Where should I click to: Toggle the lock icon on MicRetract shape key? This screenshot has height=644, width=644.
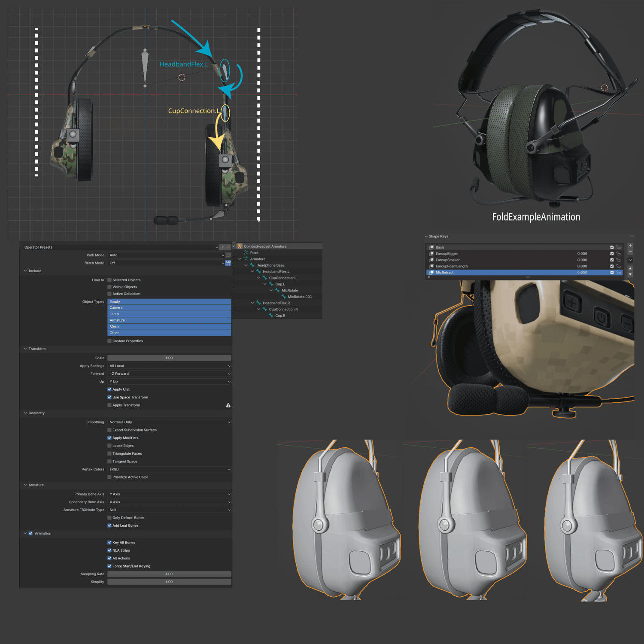(619, 273)
